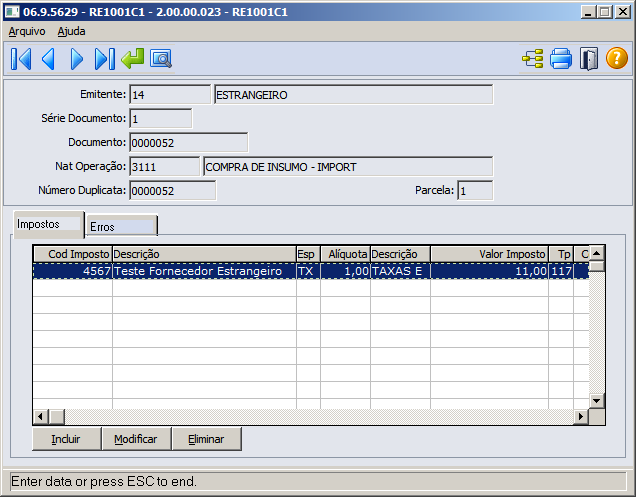Click Cod Imposto column header
The image size is (636, 497).
point(73,254)
